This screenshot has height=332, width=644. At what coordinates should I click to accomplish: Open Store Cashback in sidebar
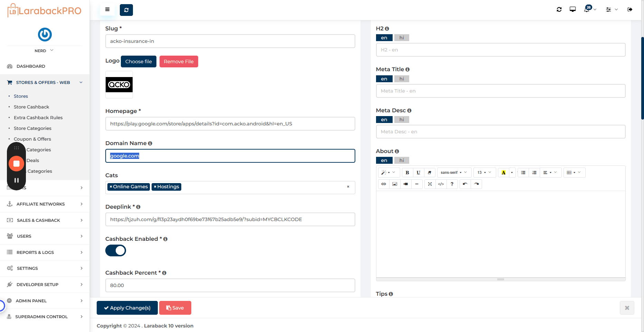[31, 107]
